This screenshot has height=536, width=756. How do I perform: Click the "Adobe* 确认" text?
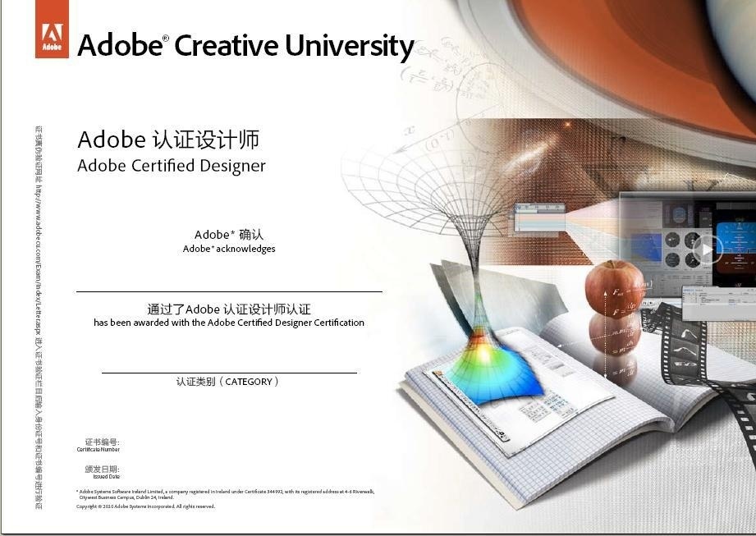tap(229, 235)
